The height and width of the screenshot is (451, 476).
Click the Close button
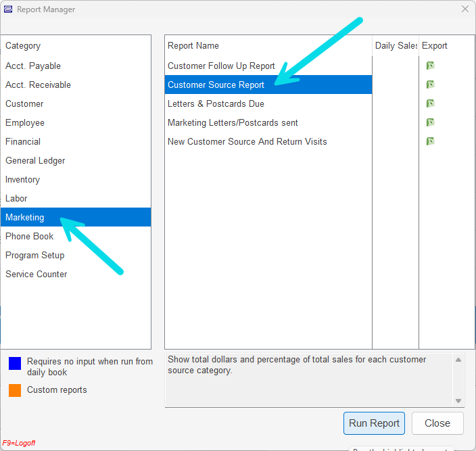437,423
